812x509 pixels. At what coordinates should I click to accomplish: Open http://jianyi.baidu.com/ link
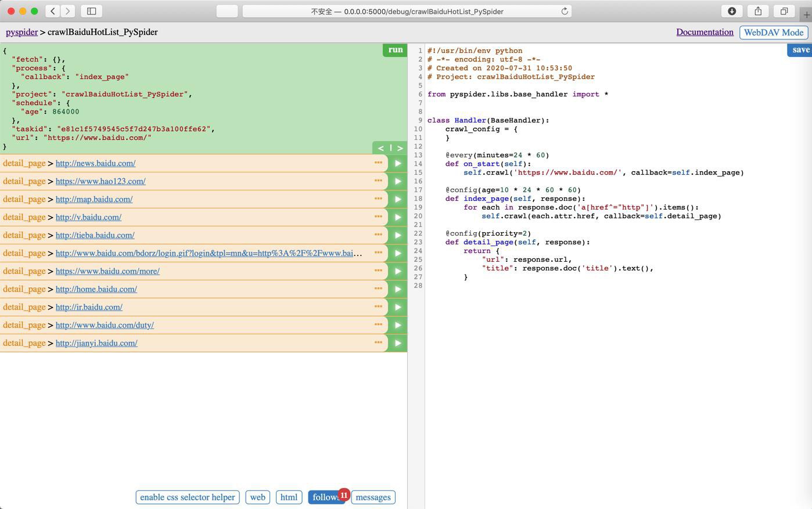pos(96,343)
